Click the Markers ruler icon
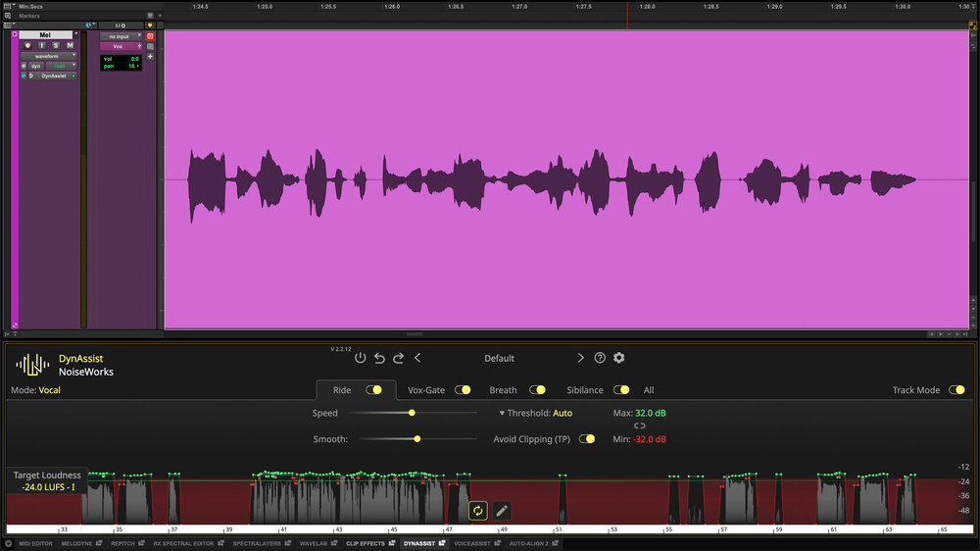 tap(8, 16)
